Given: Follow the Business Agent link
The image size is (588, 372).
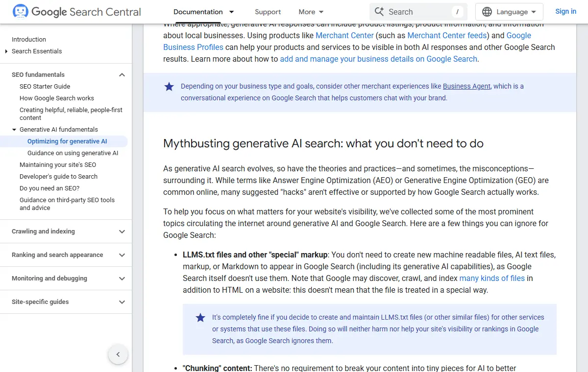Looking at the screenshot, I should coord(466,86).
